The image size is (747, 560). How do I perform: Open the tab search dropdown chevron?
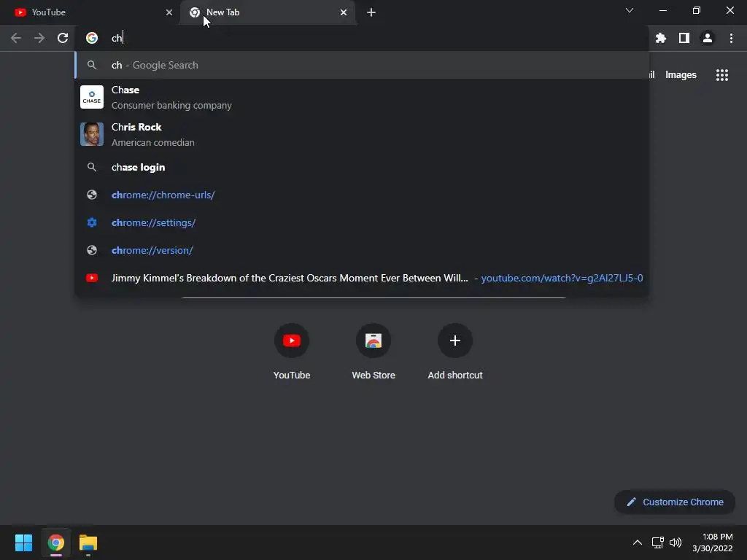click(x=630, y=10)
